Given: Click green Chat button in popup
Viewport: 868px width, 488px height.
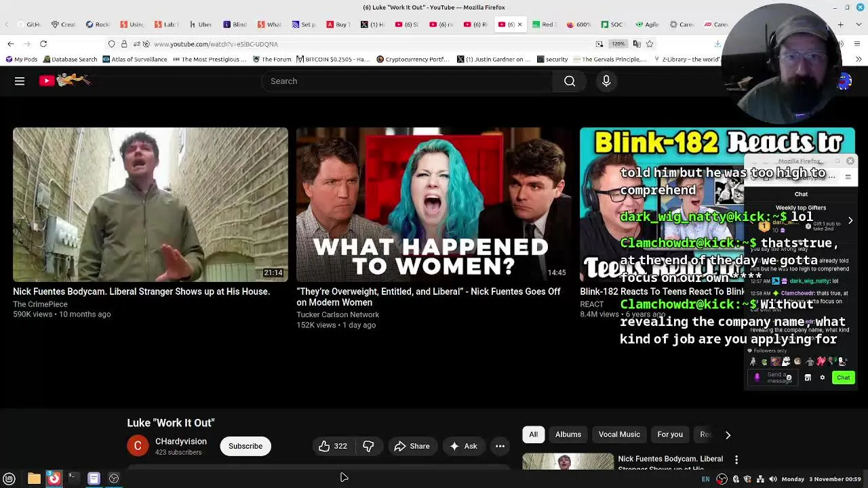Looking at the screenshot, I should point(843,378).
